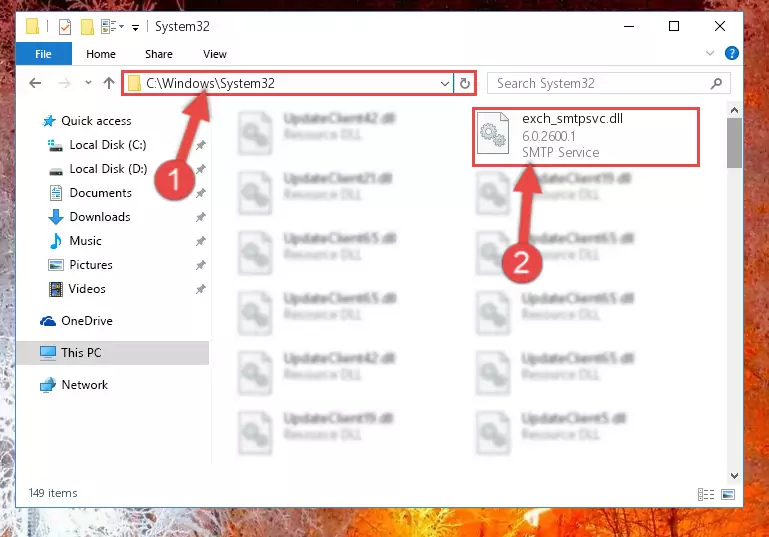Image resolution: width=769 pixels, height=537 pixels.
Task: Click the search magnifier icon
Action: (x=717, y=83)
